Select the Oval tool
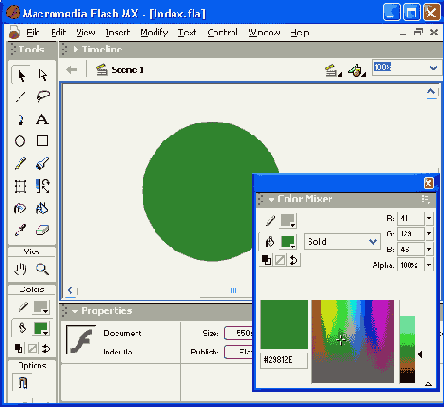 point(20,141)
